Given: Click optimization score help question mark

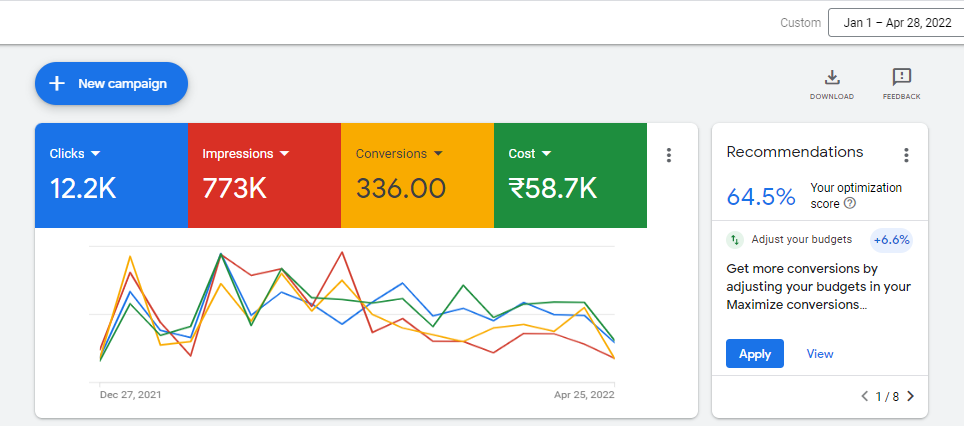Looking at the screenshot, I should (850, 203).
